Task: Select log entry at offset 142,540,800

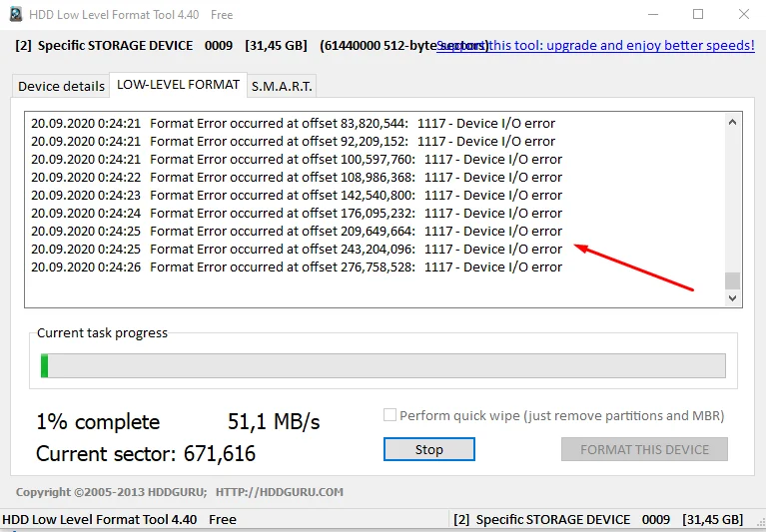Action: coord(297,196)
